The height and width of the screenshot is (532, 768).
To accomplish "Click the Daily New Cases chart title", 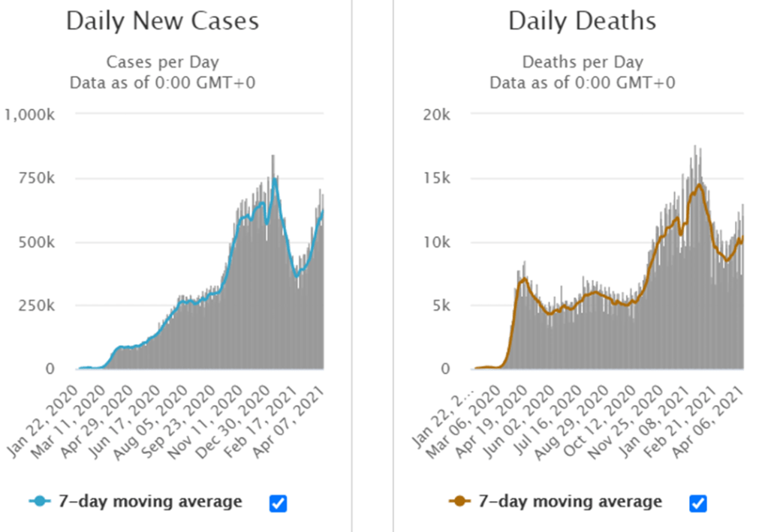I will pos(162,21).
